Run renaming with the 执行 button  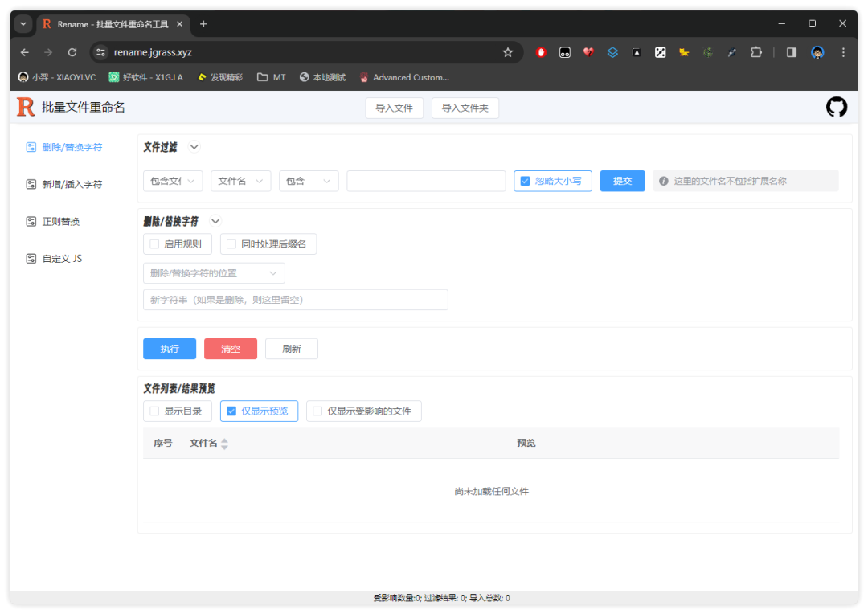pos(170,349)
